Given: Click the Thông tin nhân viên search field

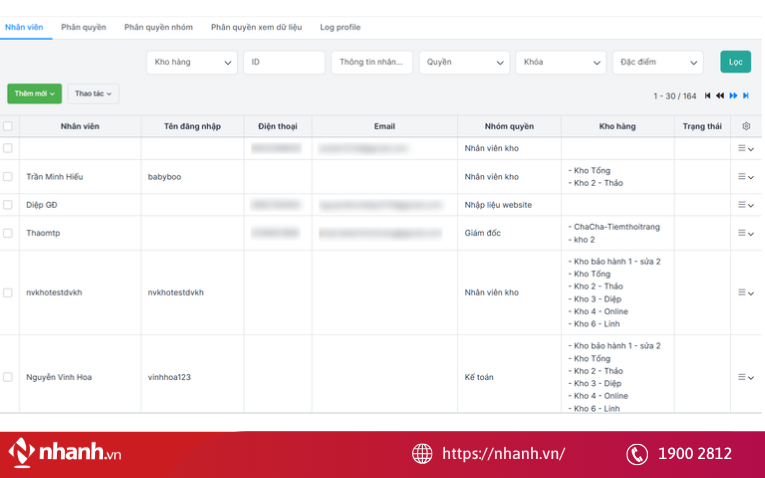Looking at the screenshot, I should coord(372,62).
